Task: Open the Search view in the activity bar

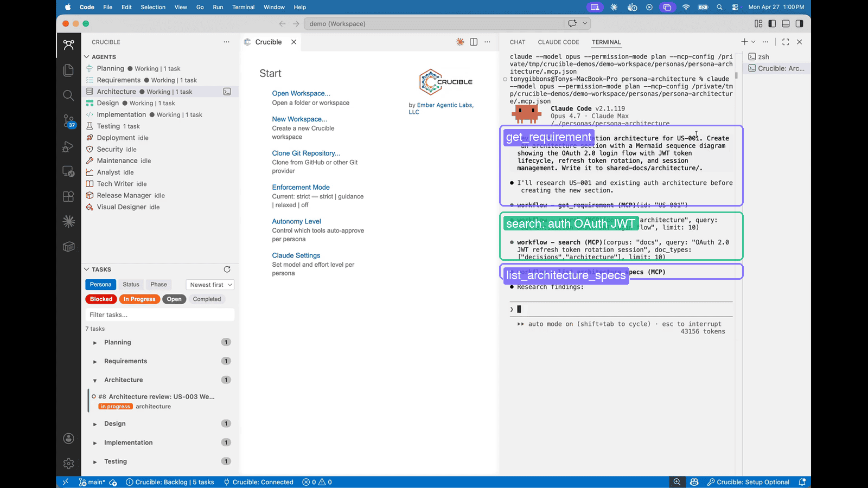Action: (68, 95)
